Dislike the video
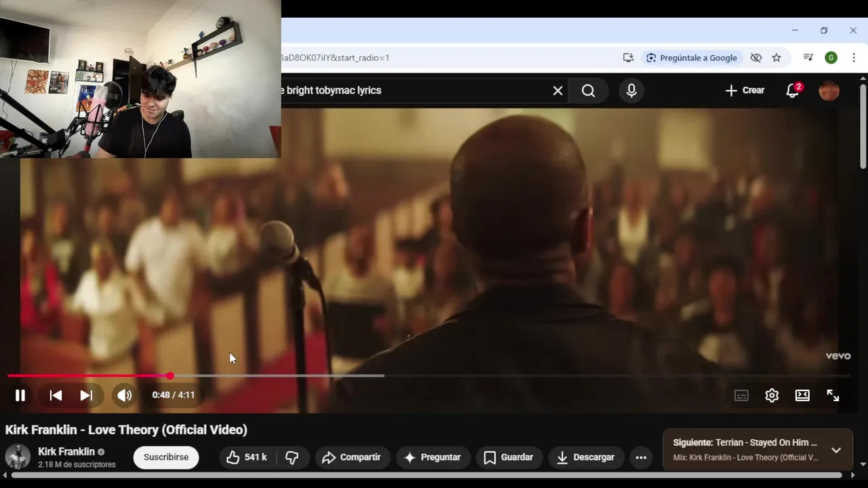The image size is (868, 488). pyautogui.click(x=292, y=457)
